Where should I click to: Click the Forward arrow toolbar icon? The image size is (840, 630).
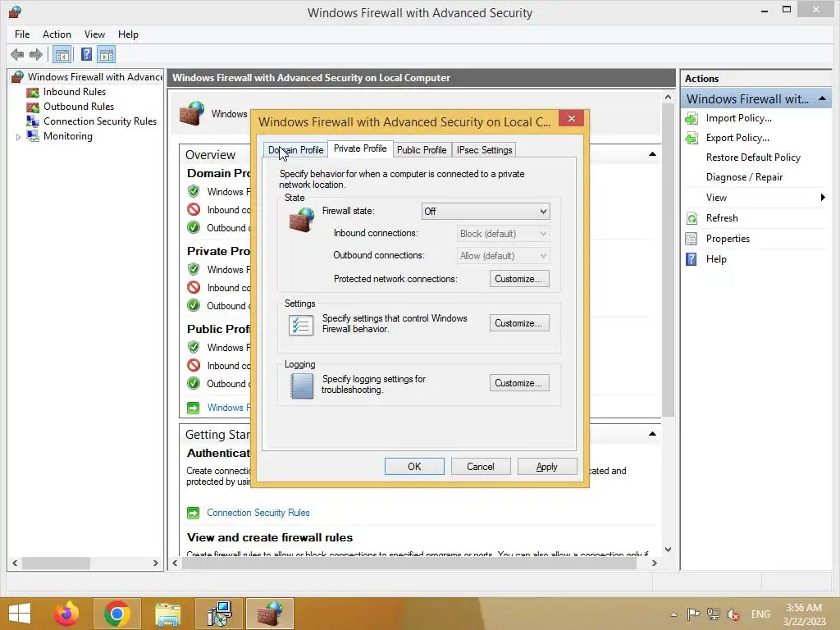coord(36,54)
